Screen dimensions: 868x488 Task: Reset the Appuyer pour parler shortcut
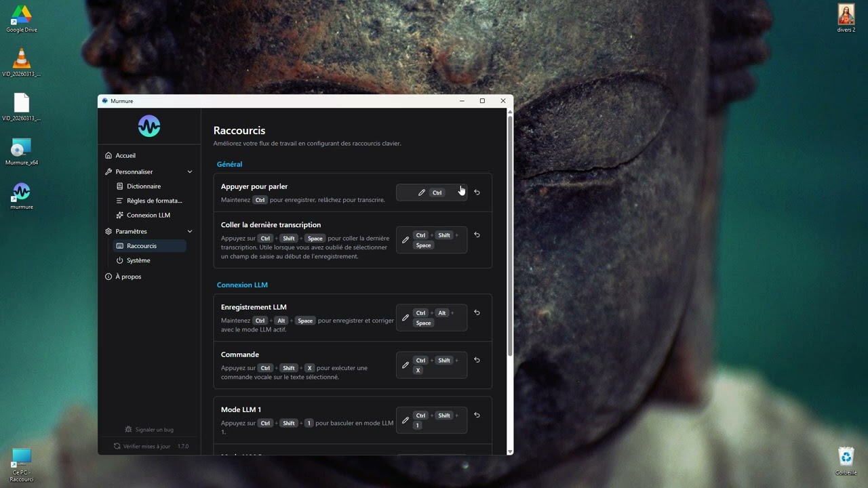click(x=477, y=192)
